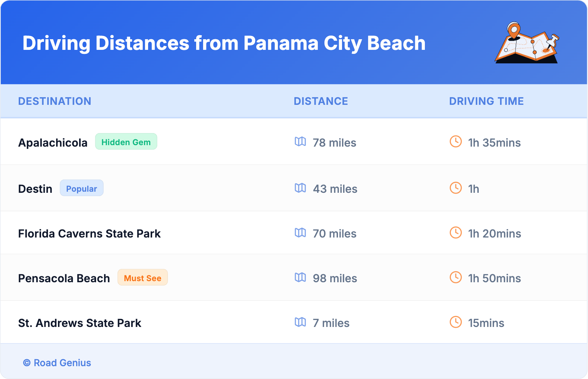Click the Driving Time column header

tap(486, 101)
